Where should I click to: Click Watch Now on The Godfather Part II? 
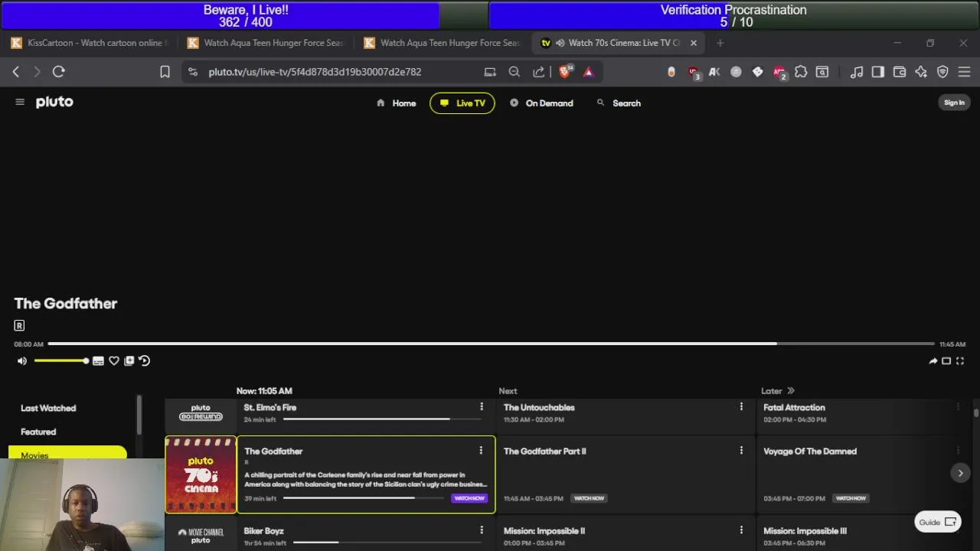(589, 498)
